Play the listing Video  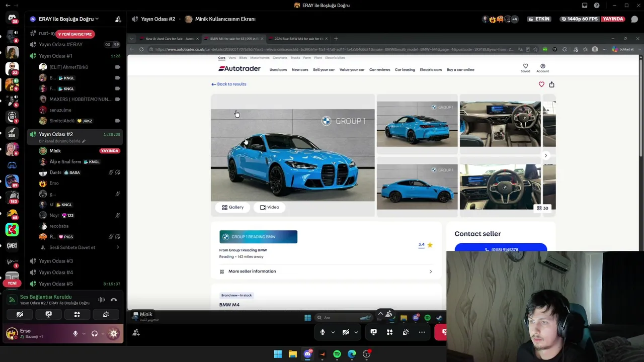click(270, 207)
